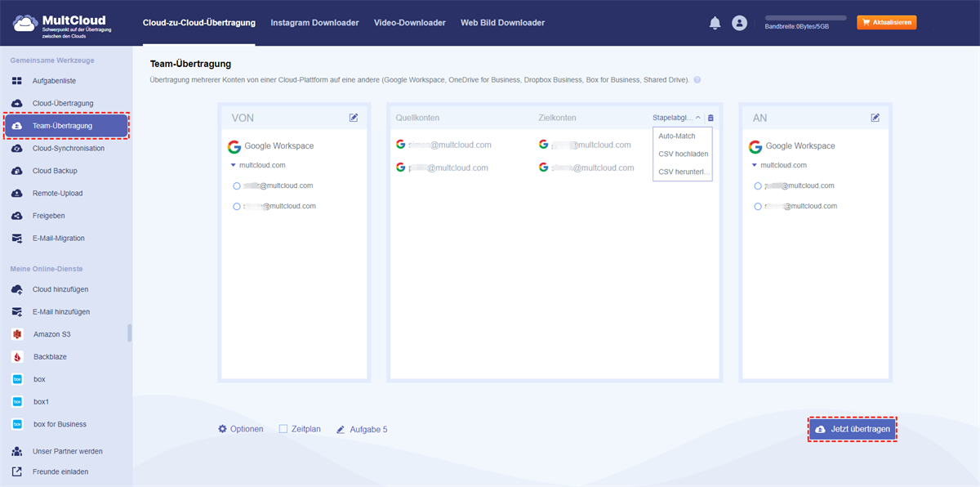Open the user account profile icon

[739, 24]
